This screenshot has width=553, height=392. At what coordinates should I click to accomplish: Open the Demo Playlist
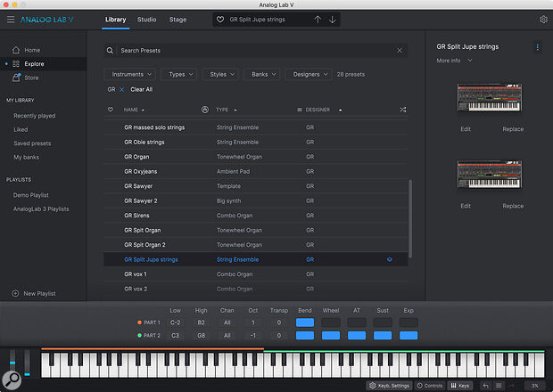[30, 195]
